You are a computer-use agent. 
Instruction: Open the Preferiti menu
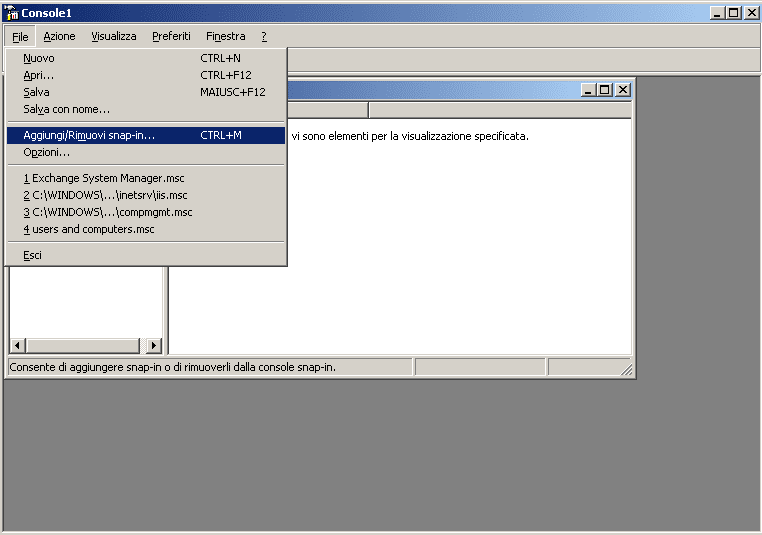click(x=171, y=36)
